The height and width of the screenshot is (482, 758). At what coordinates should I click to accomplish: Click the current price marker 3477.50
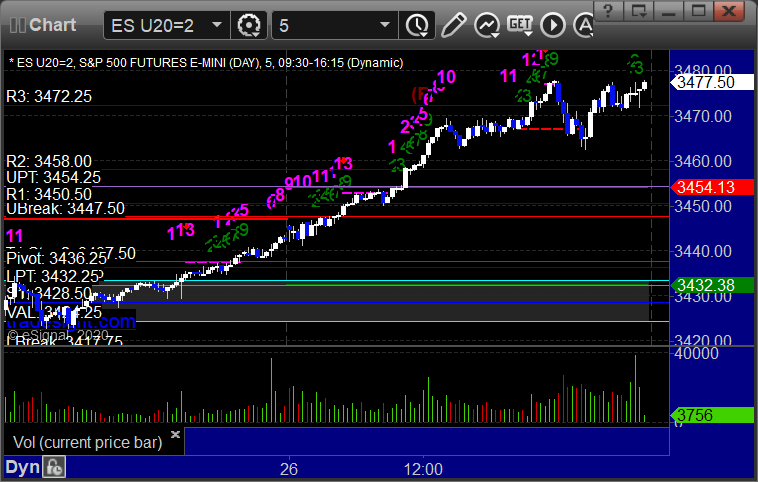pos(712,82)
